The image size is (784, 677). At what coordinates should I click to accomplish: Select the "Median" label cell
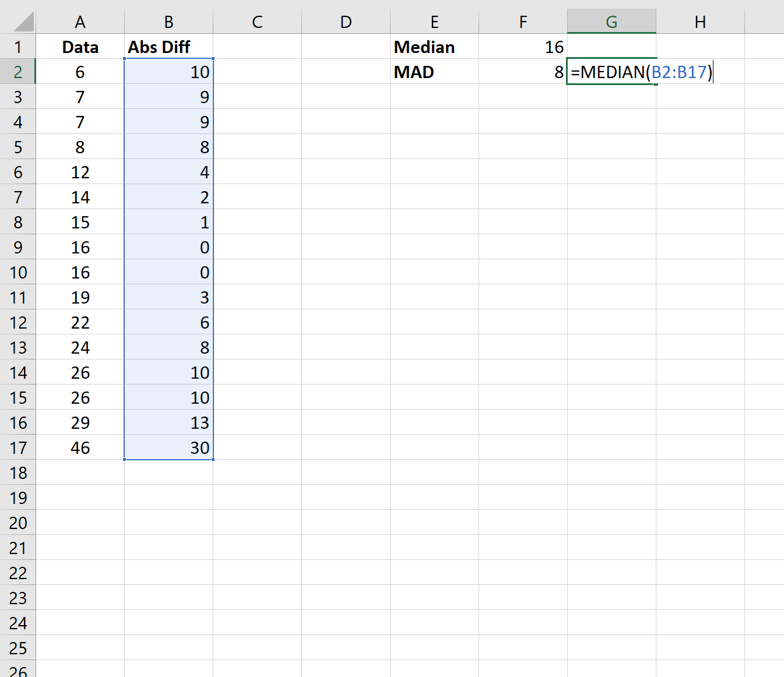click(434, 47)
